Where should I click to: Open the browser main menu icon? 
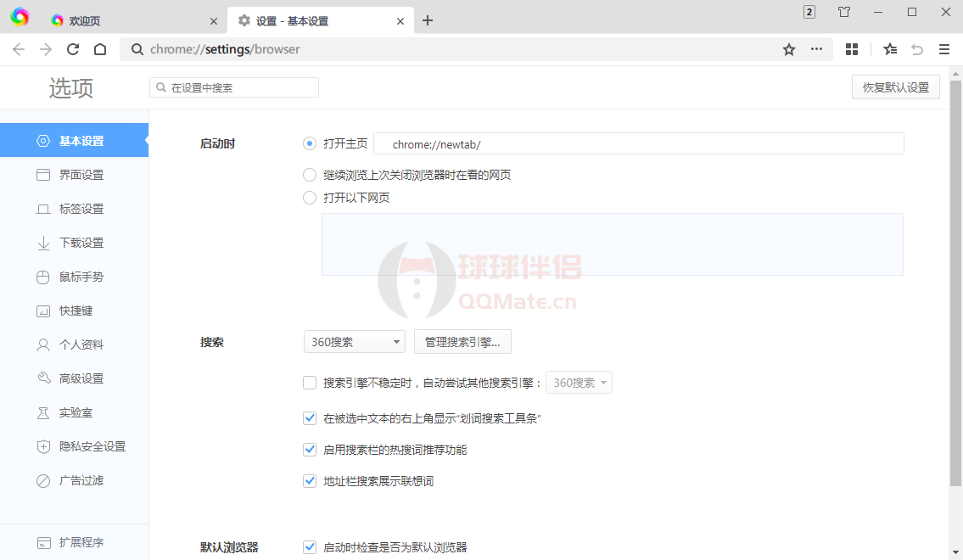944,49
